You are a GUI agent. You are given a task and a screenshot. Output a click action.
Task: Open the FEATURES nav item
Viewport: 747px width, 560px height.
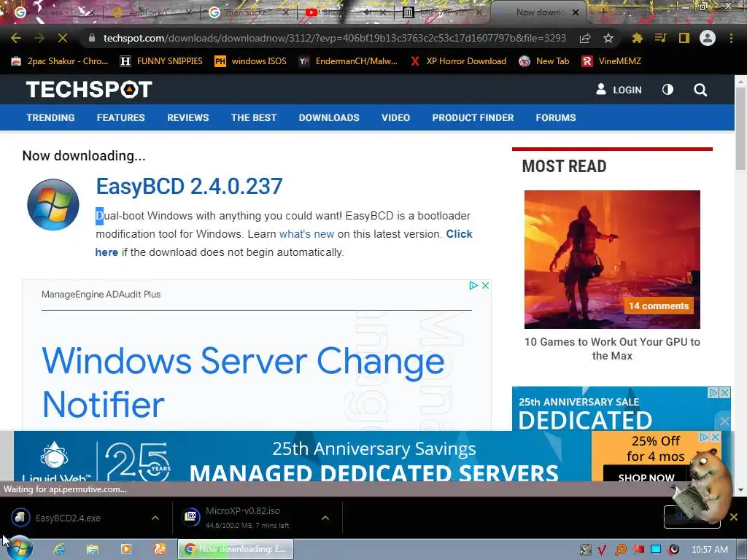[x=120, y=117]
